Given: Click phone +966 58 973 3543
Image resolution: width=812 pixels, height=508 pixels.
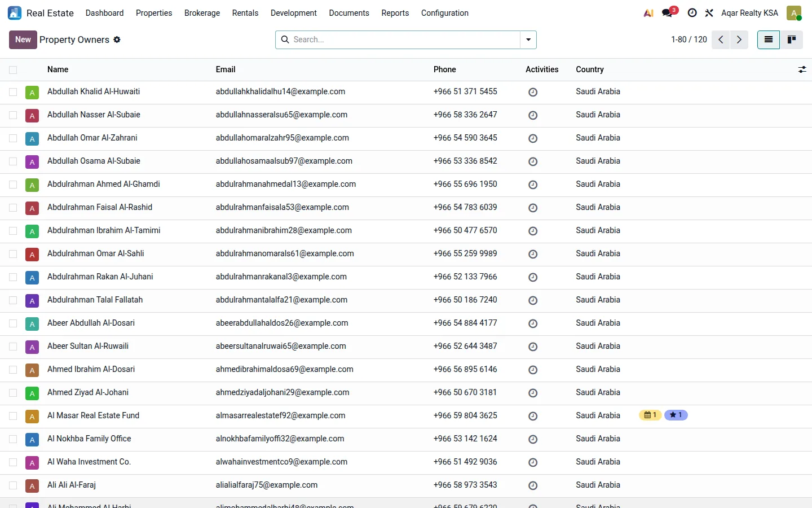Looking at the screenshot, I should 465,485.
